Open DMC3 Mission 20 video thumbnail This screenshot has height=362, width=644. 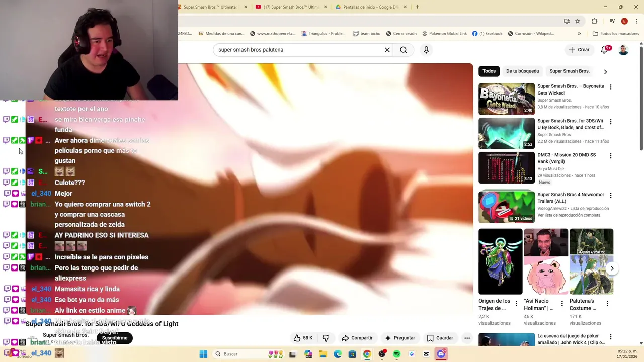click(507, 167)
